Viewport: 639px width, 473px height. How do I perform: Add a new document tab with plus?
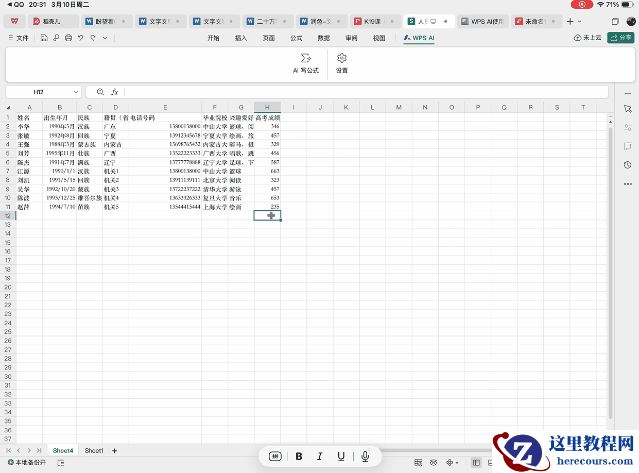tap(570, 21)
